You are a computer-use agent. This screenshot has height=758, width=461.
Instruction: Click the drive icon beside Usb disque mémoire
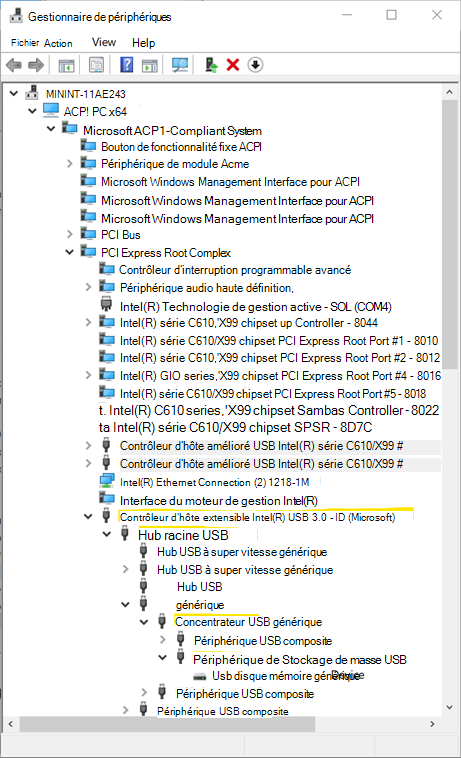[200, 676]
